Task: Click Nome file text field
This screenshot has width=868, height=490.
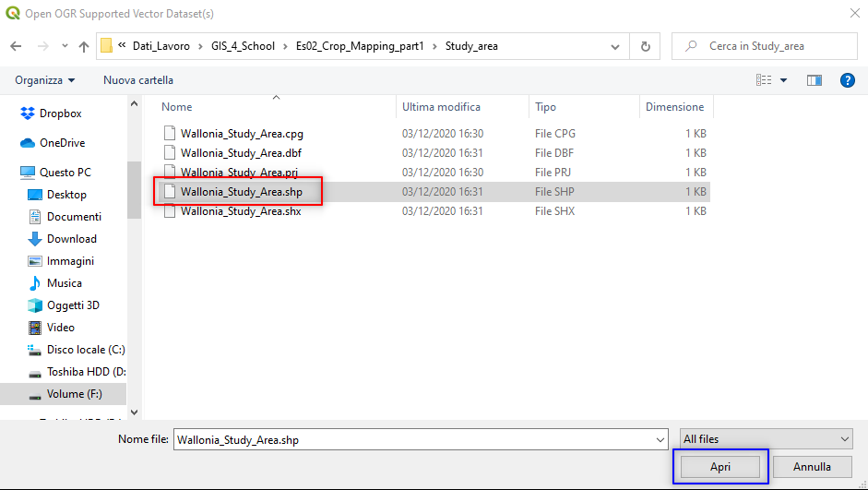Action: click(413, 439)
